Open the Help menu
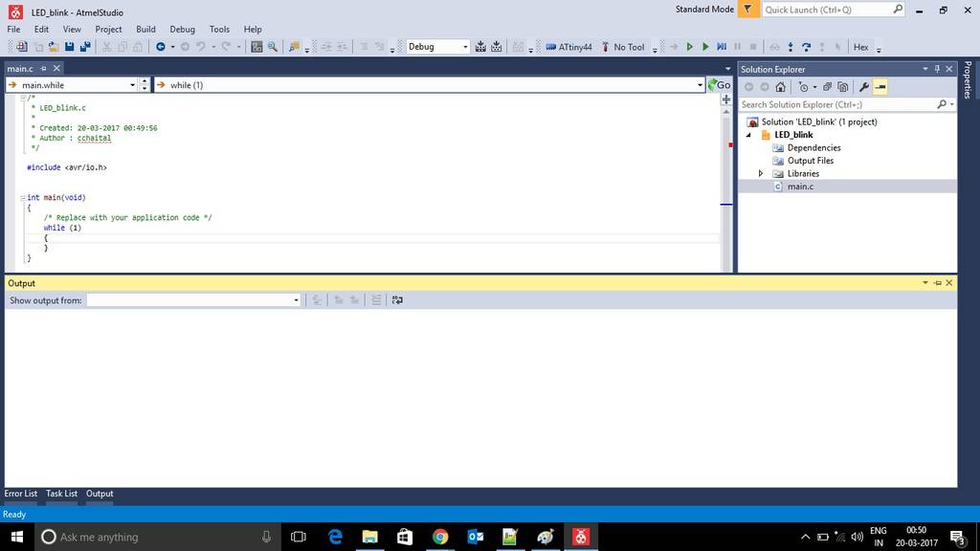This screenshot has height=551, width=980. [x=253, y=30]
